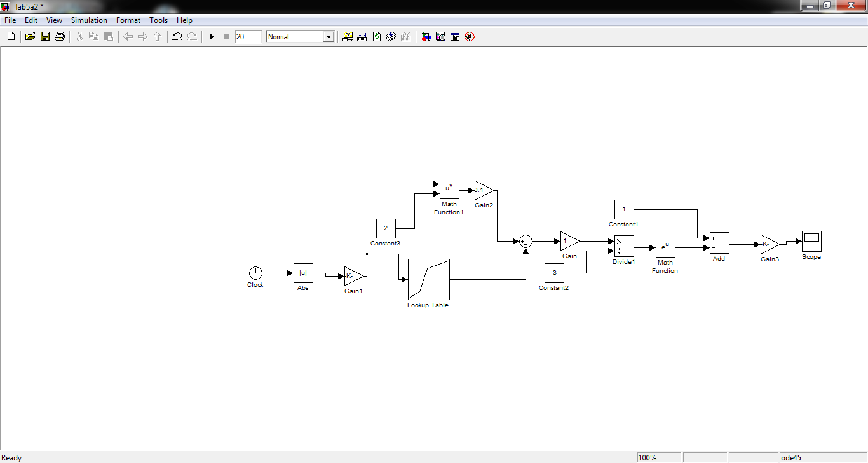This screenshot has width=868, height=463.
Task: Click the Constant2 label text
Action: click(x=554, y=288)
